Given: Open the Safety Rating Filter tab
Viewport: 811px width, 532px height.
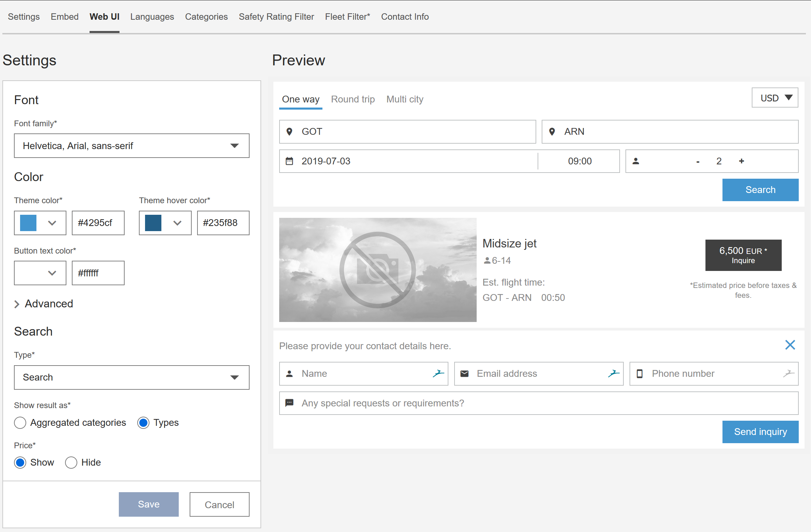Looking at the screenshot, I should (276, 17).
